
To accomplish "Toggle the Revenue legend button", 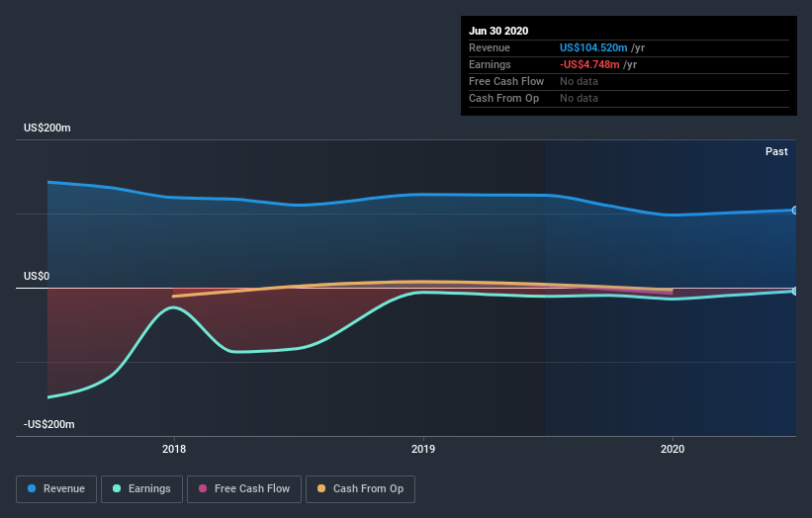I will (x=56, y=489).
